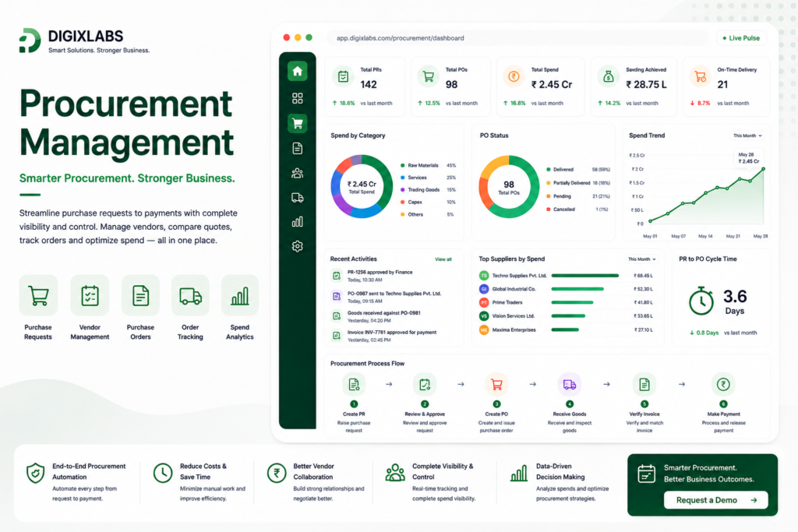Select the dashboard grid icon in sidebar
The width and height of the screenshot is (798, 532).
[x=297, y=98]
